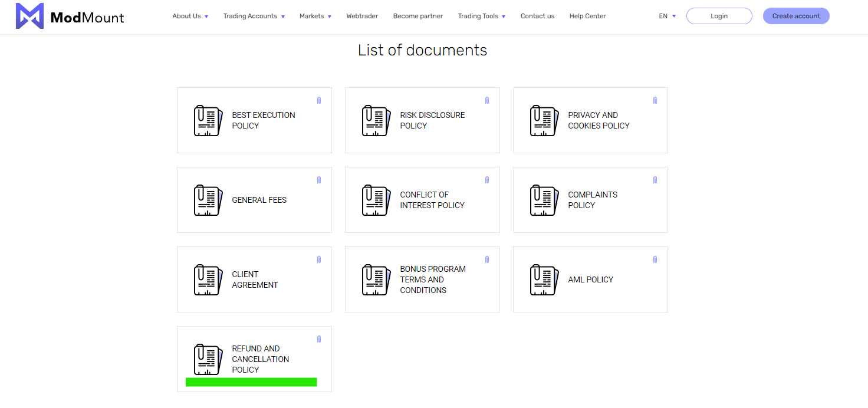Viewport: 868px width, 408px height.
Task: Visit the Help Center
Action: click(587, 16)
